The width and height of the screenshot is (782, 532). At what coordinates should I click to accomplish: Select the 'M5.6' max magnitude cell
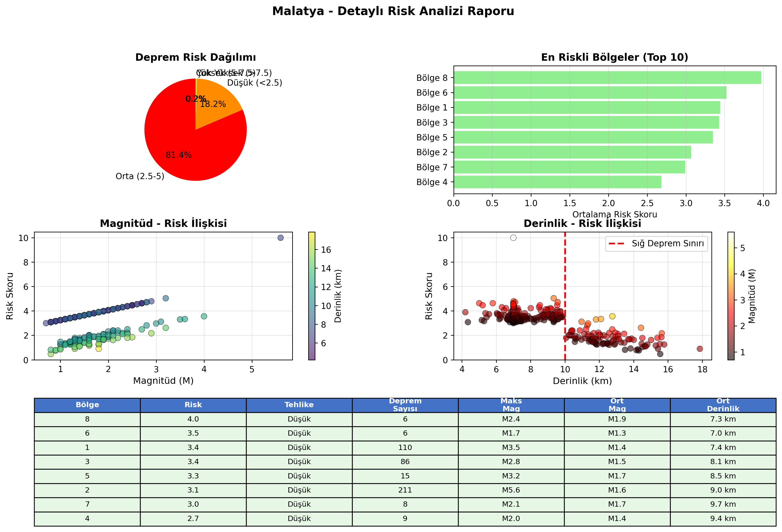511,490
